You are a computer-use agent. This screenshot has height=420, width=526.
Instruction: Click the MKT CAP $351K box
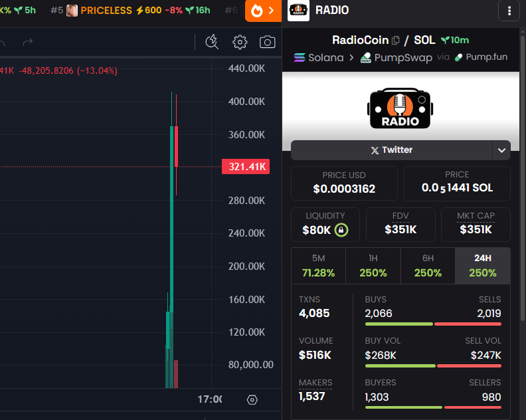476,224
